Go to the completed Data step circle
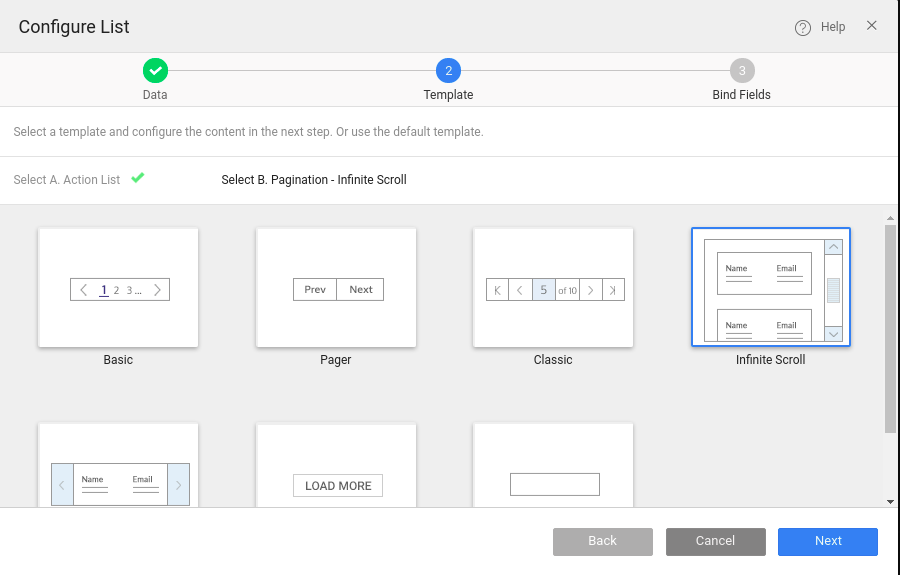Viewport: 900px width, 575px height. tap(155, 70)
